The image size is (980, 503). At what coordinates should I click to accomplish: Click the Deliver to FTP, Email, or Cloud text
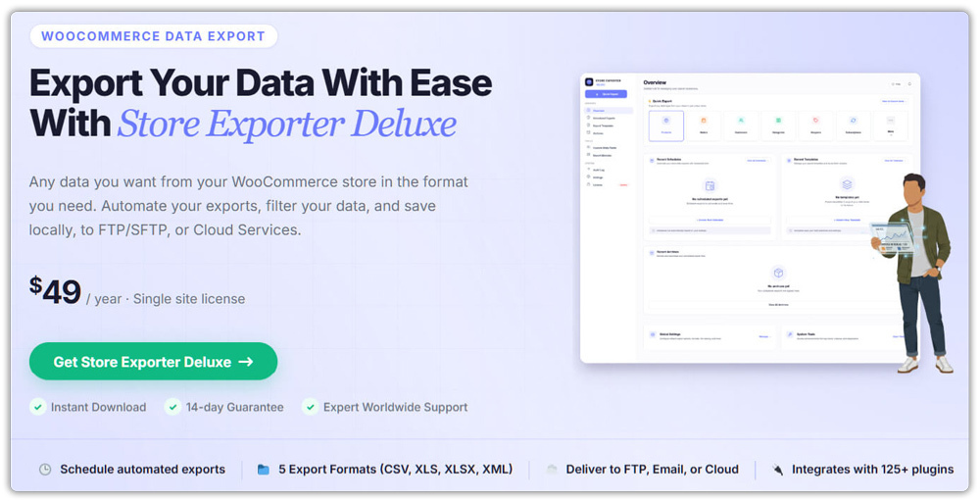[x=653, y=470]
